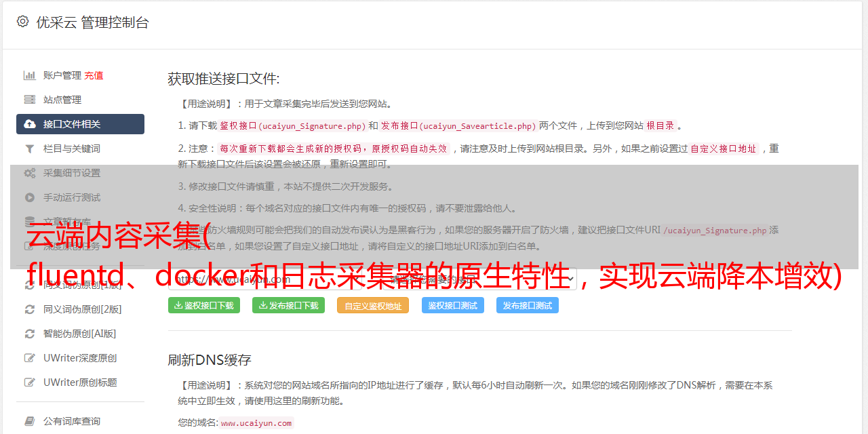Image resolution: width=868 pixels, height=434 pixels.
Task: Click the refresh icon beside 智能伪原创[AI版]
Action: [x=30, y=334]
